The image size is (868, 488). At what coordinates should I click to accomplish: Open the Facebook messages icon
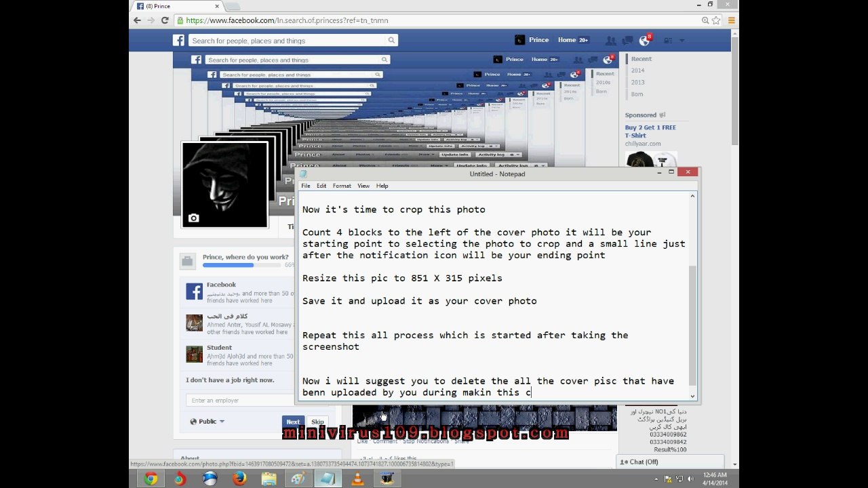[628, 41]
